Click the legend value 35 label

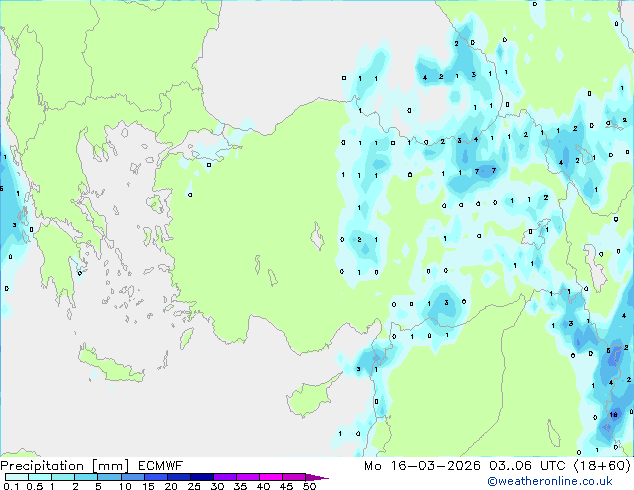pyautogui.click(x=240, y=486)
